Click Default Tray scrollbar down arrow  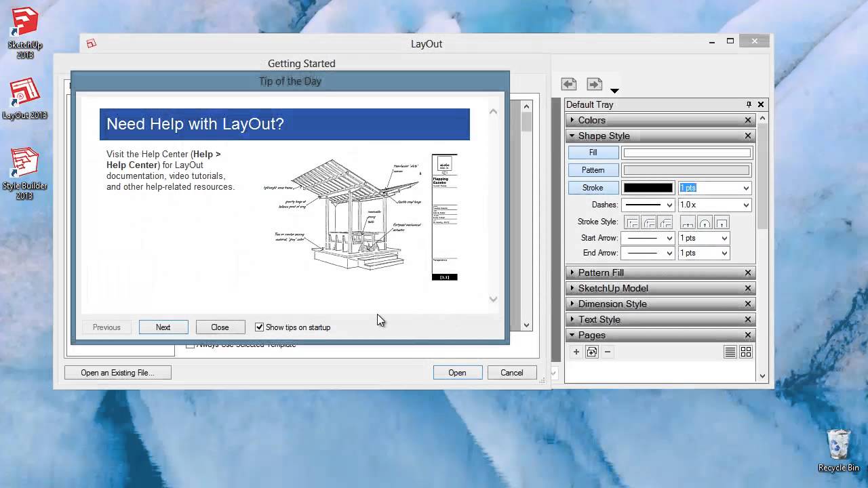coord(762,375)
